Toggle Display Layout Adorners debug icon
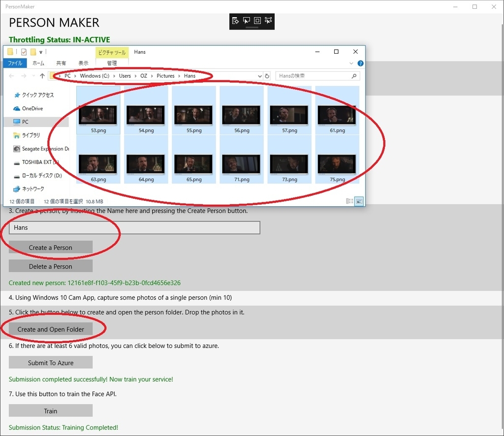504x436 pixels. [x=257, y=21]
